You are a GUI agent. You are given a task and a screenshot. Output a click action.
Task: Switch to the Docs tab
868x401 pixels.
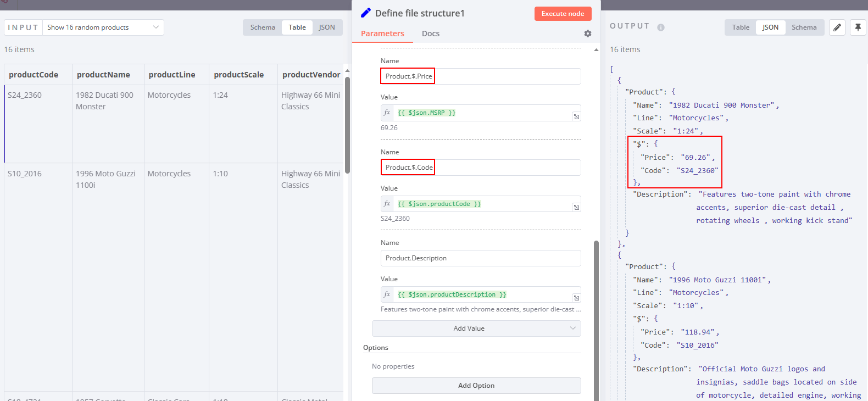430,34
